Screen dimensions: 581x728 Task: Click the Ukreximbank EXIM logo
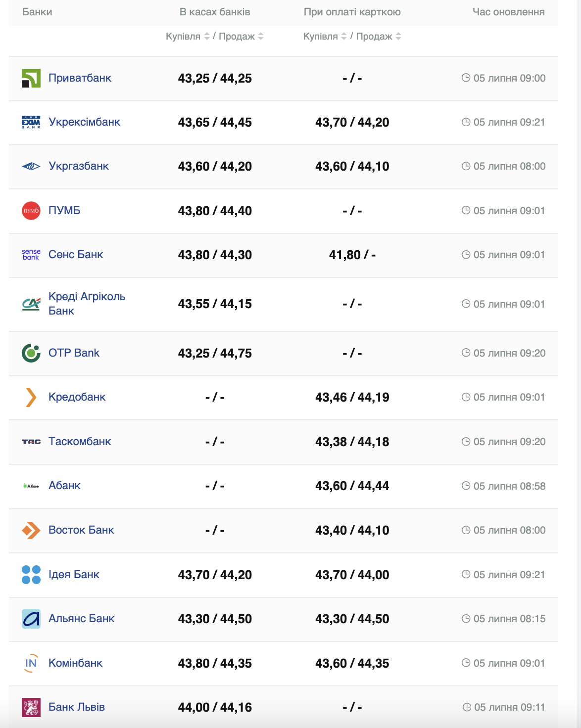[31, 122]
